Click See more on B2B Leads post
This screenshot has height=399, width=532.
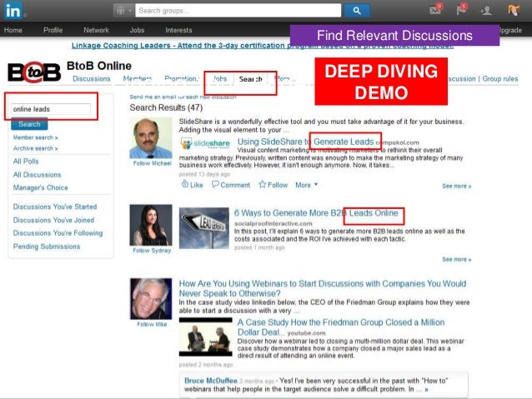[456, 259]
